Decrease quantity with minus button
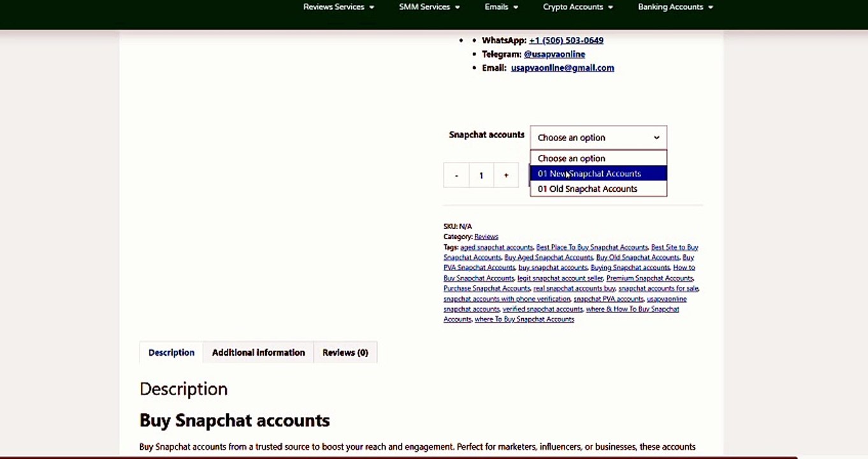868x459 pixels. [x=456, y=175]
